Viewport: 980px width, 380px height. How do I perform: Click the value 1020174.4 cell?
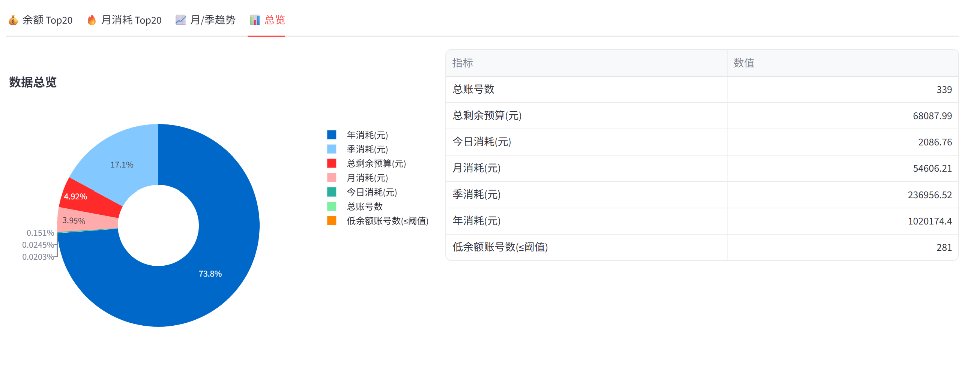point(843,221)
